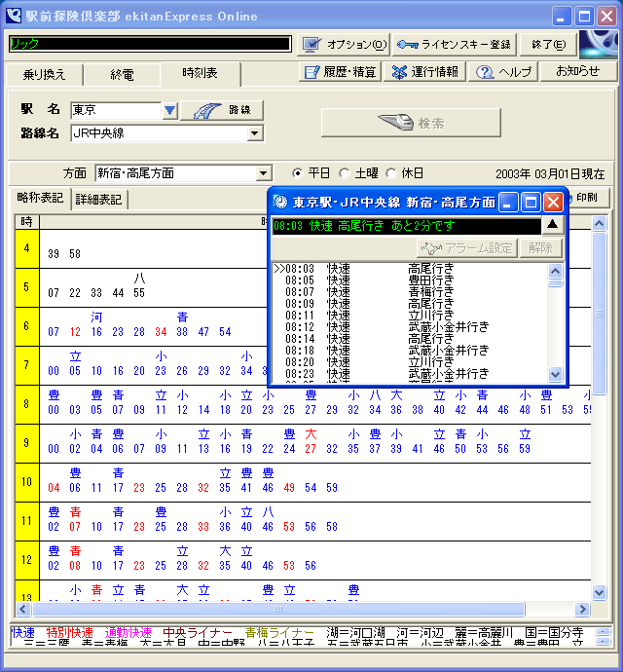
Task: Click the black marquee status display
Action: pos(150,44)
